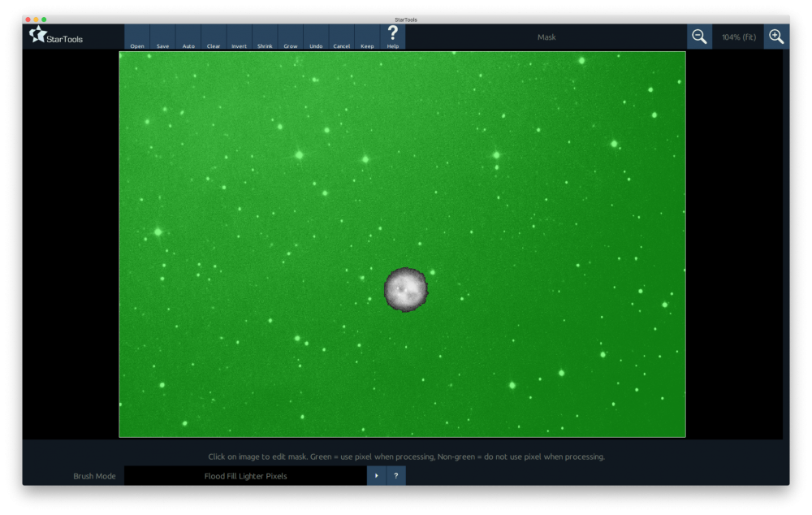Zoom out with the minus magnifier icon
The image size is (812, 515).
tap(699, 37)
